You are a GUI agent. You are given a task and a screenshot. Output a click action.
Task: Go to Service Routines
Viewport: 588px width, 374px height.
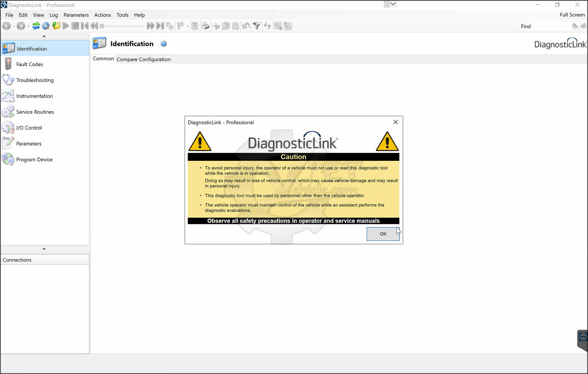tap(35, 112)
